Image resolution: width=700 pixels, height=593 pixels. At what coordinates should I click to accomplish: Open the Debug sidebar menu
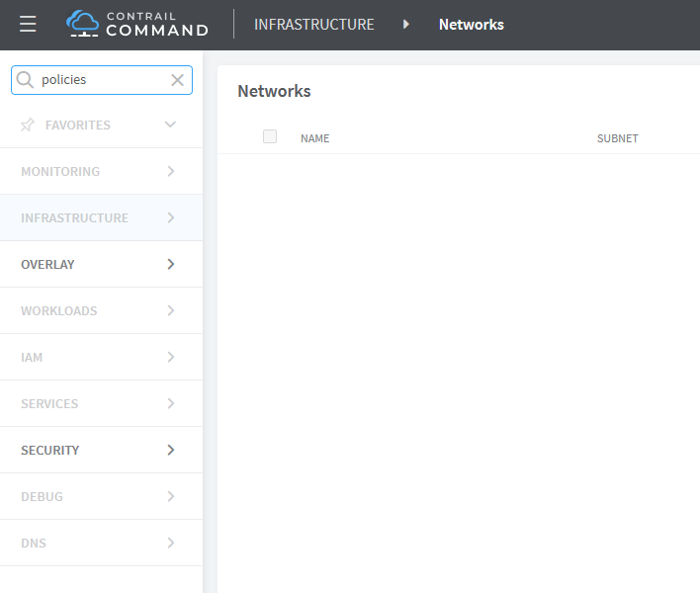pos(42,496)
